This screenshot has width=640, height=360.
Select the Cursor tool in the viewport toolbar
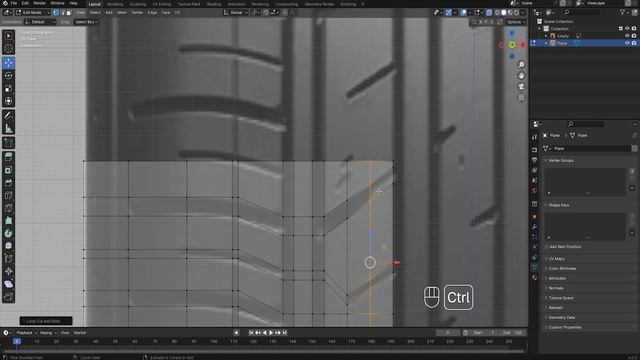tap(8, 49)
